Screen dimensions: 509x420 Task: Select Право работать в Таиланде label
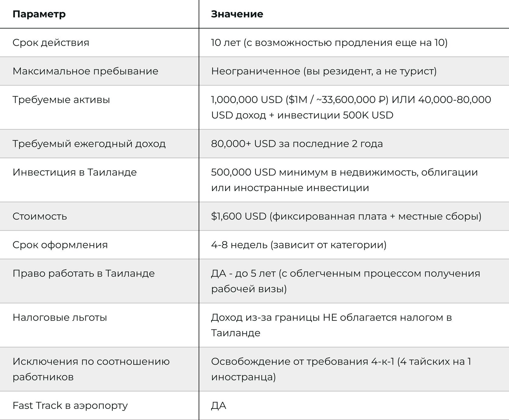84,273
